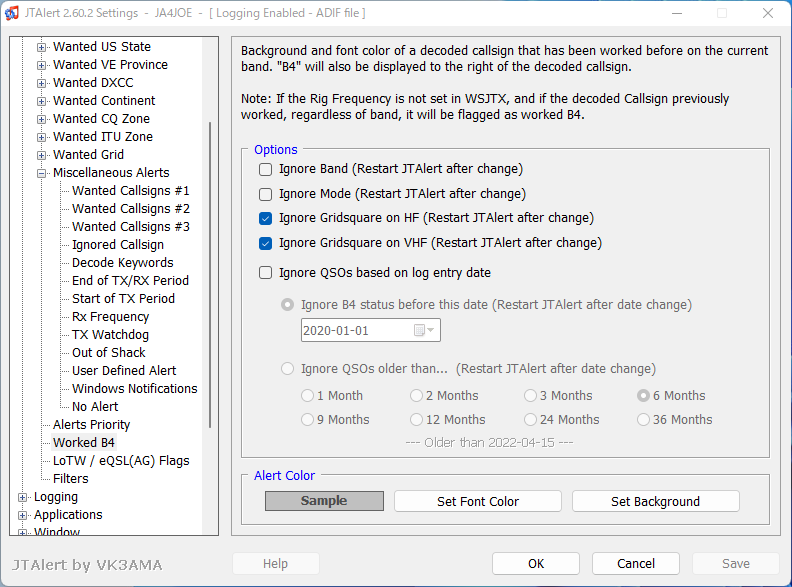Viewport: 792px width, 587px height.
Task: Close the JTAlert Settings window
Action: (x=768, y=13)
